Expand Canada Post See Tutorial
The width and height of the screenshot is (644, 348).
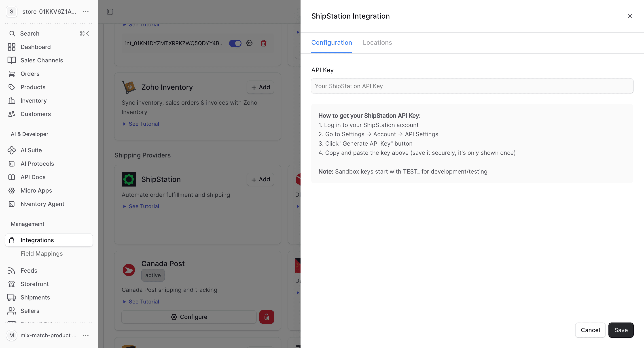(x=141, y=301)
